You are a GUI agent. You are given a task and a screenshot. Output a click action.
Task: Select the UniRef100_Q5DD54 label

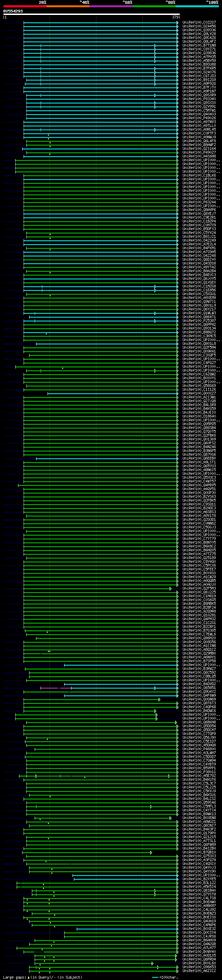click(199, 726)
